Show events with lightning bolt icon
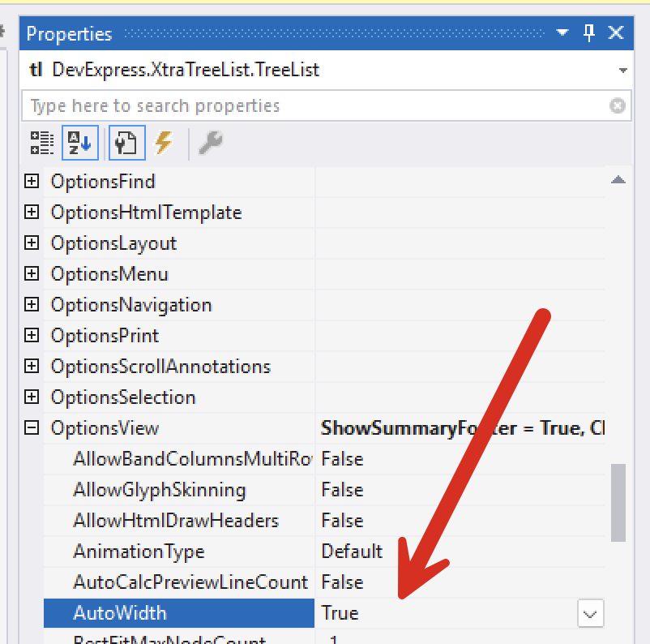Screen dimensions: 650x644 (164, 143)
